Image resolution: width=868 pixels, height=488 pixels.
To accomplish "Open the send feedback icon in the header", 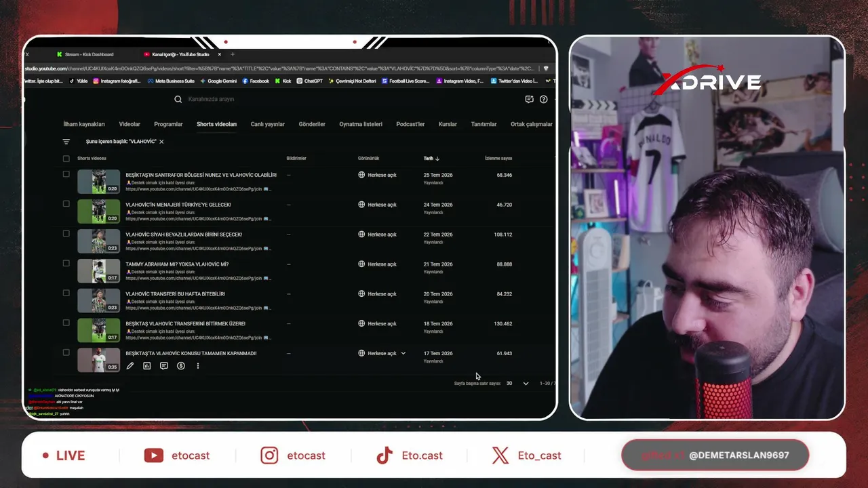I will coord(530,99).
